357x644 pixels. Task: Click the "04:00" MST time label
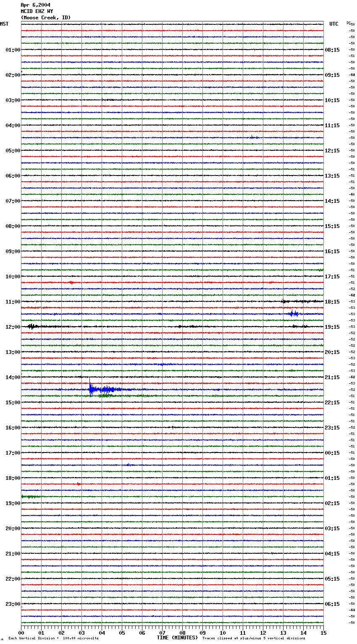click(13, 126)
